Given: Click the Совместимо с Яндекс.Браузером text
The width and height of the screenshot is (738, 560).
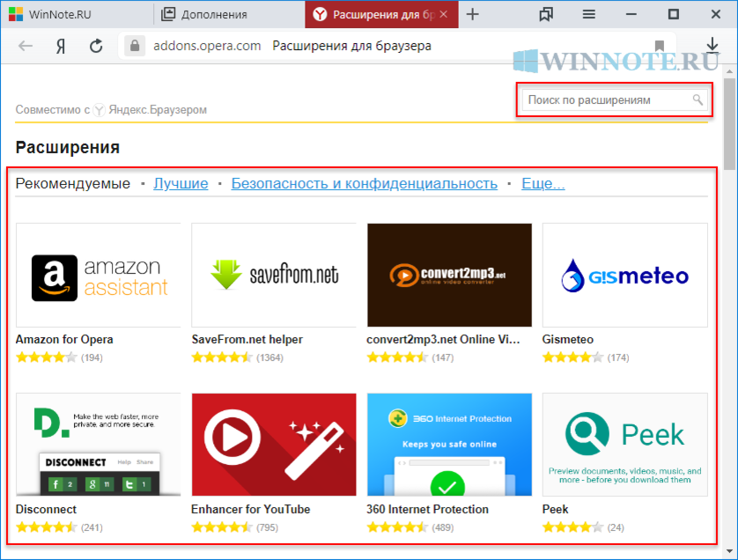Looking at the screenshot, I should pyautogui.click(x=111, y=110).
